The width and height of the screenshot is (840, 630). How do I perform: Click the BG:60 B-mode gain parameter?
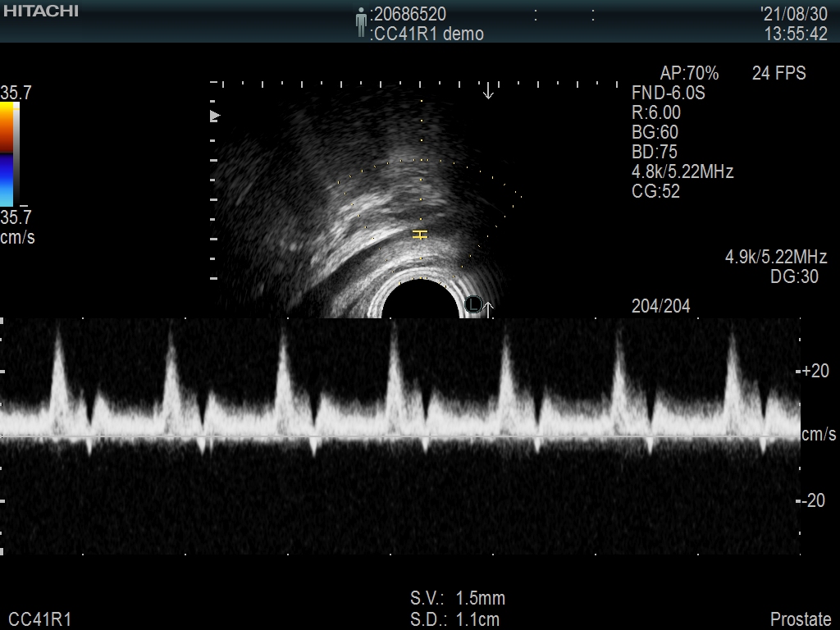click(655, 132)
